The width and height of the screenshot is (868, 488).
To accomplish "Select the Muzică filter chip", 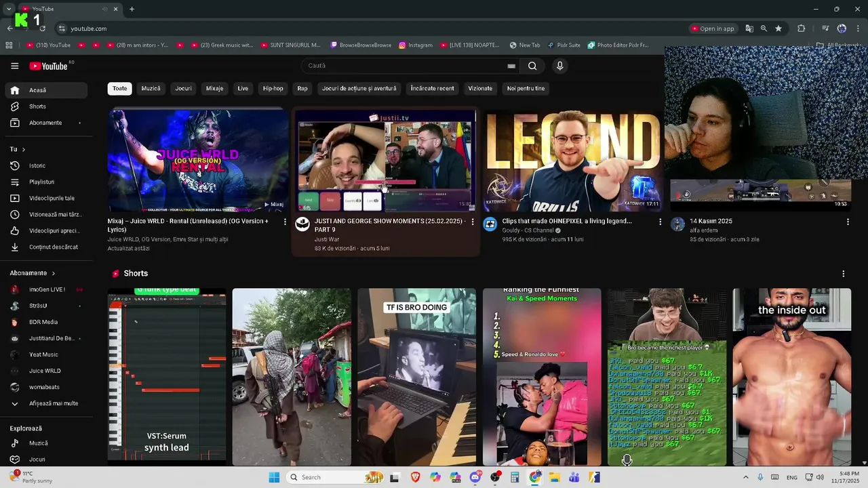I will pyautogui.click(x=151, y=89).
